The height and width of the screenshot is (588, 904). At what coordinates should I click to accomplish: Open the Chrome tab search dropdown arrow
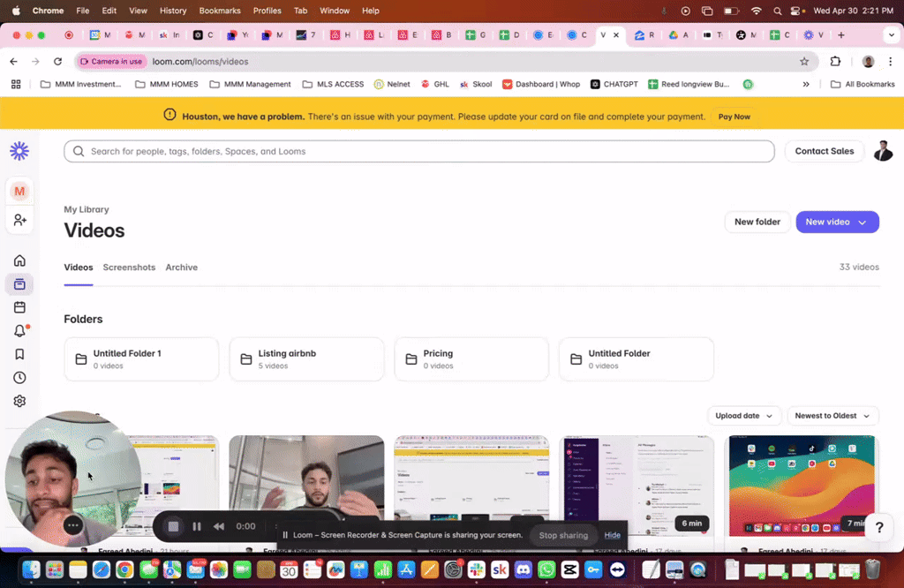click(x=892, y=35)
